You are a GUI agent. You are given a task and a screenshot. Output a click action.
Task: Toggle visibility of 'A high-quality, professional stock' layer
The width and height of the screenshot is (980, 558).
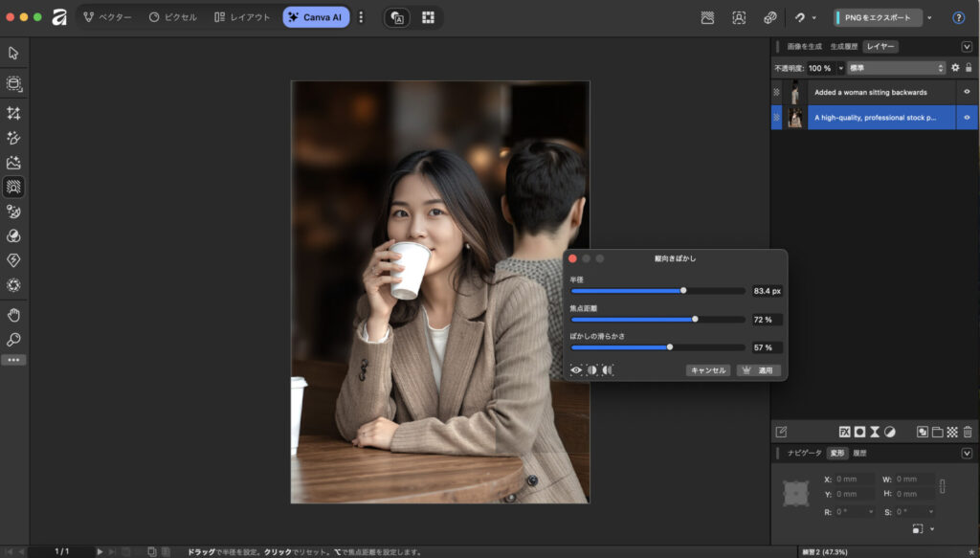coord(967,118)
